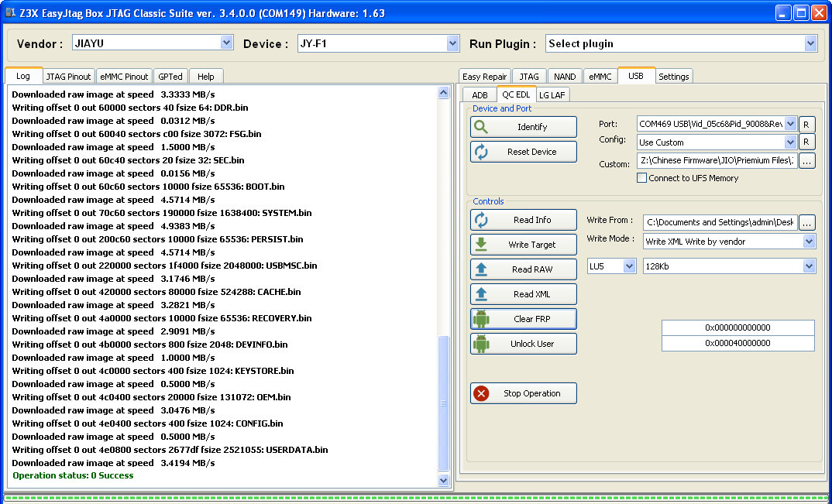Click the USERDATA.bin writing log line
This screenshot has width=832, height=504.
click(170, 450)
